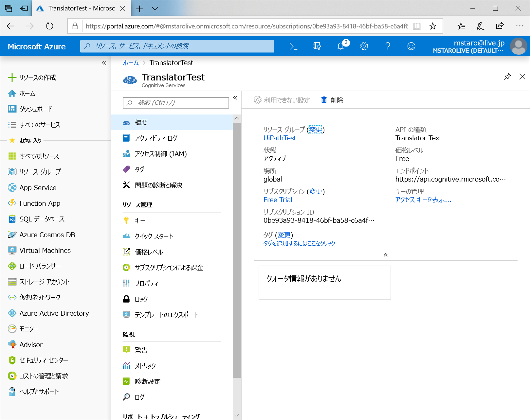
Task: Click 変更 link next to リソース グループ
Action: point(316,130)
